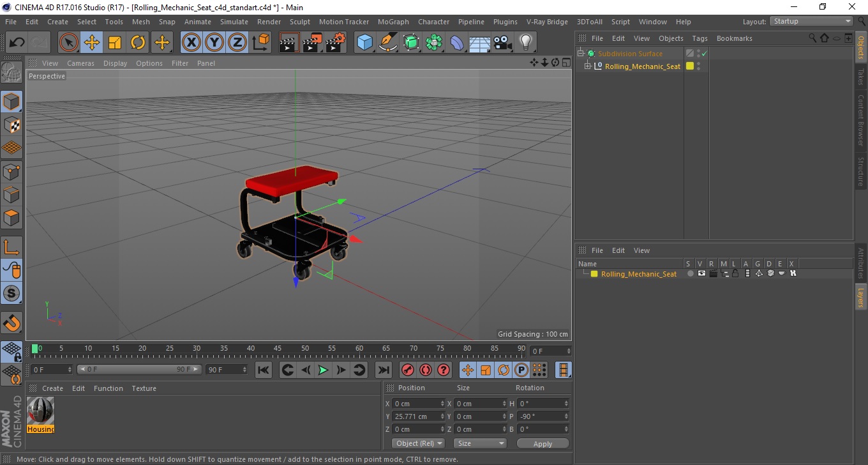Toggle X axis lock
The height and width of the screenshot is (465, 868).
[x=191, y=43]
